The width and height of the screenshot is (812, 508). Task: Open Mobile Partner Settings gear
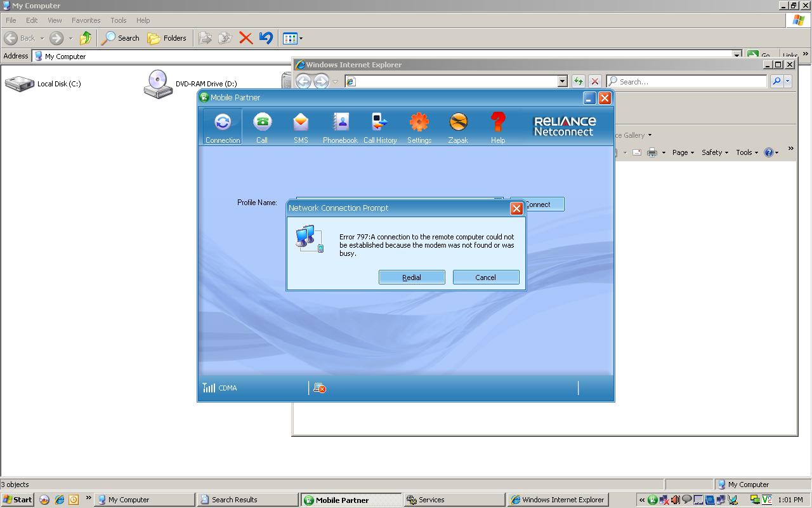pos(419,126)
